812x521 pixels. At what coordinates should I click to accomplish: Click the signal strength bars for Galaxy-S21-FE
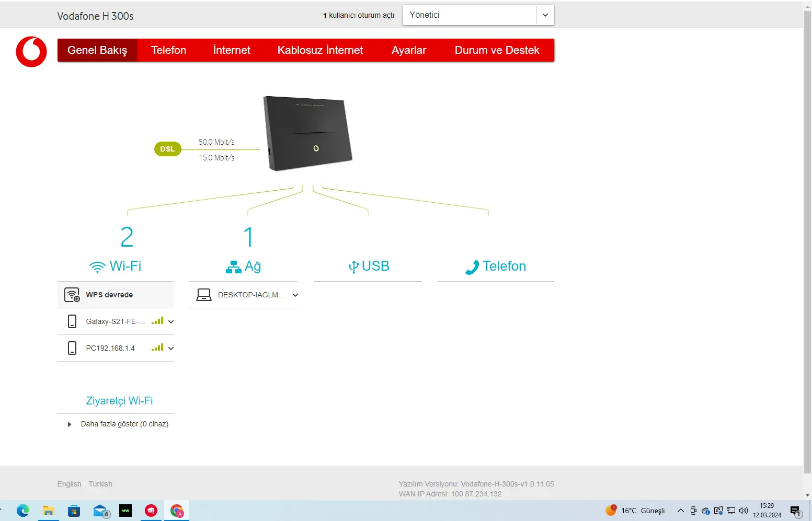coord(157,320)
